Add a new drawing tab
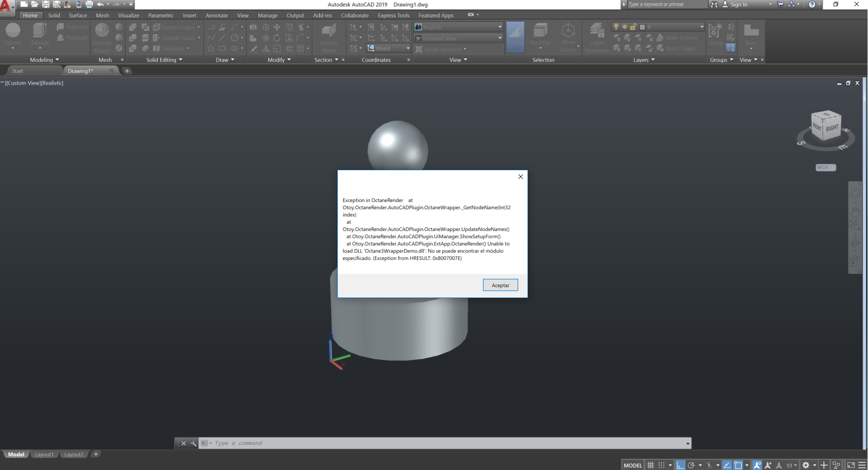Viewport: 868px width, 470px height. pos(127,71)
